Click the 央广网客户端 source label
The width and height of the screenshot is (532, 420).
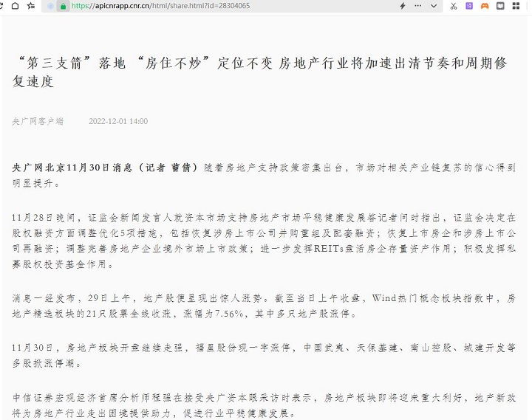click(x=38, y=121)
